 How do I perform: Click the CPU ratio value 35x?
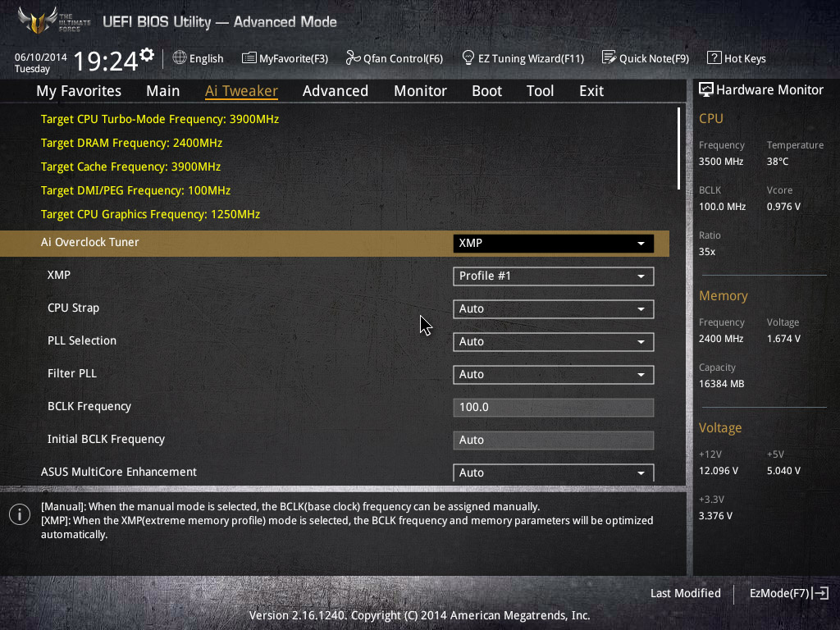707,251
